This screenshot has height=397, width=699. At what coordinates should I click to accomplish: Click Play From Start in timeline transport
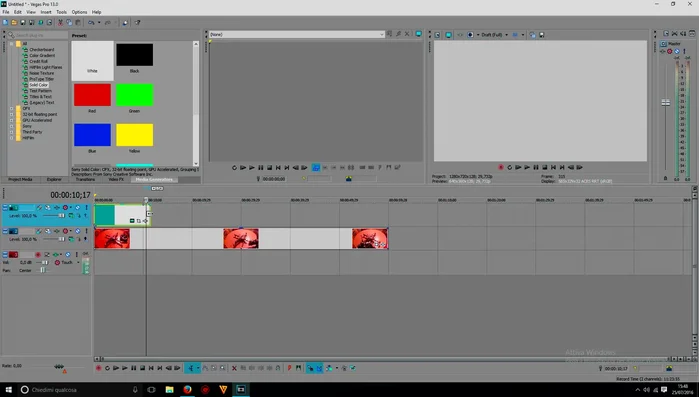[x=116, y=368]
